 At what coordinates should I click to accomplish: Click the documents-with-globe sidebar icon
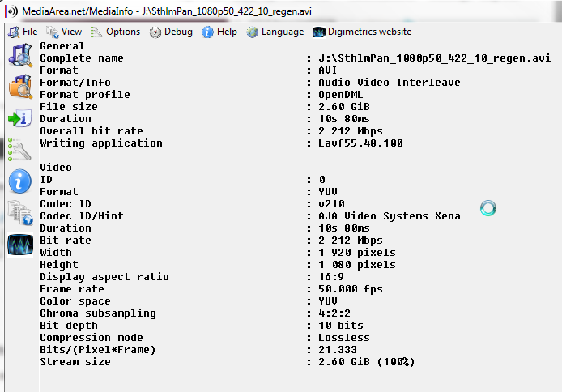[x=19, y=212]
